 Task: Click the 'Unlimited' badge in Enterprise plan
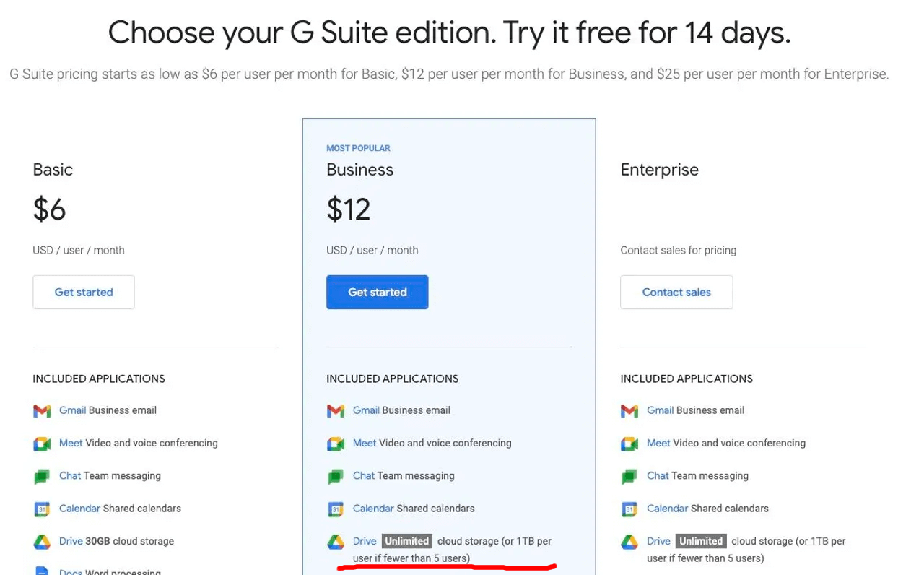700,541
